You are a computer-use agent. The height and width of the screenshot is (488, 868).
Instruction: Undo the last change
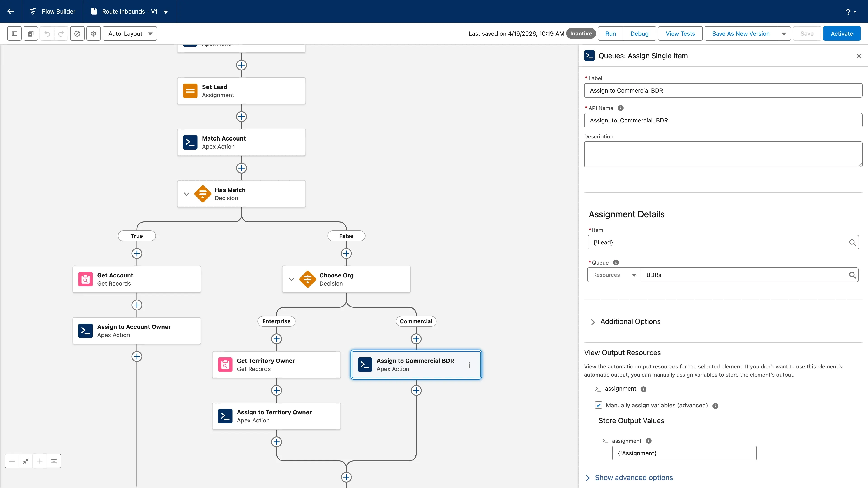point(47,34)
